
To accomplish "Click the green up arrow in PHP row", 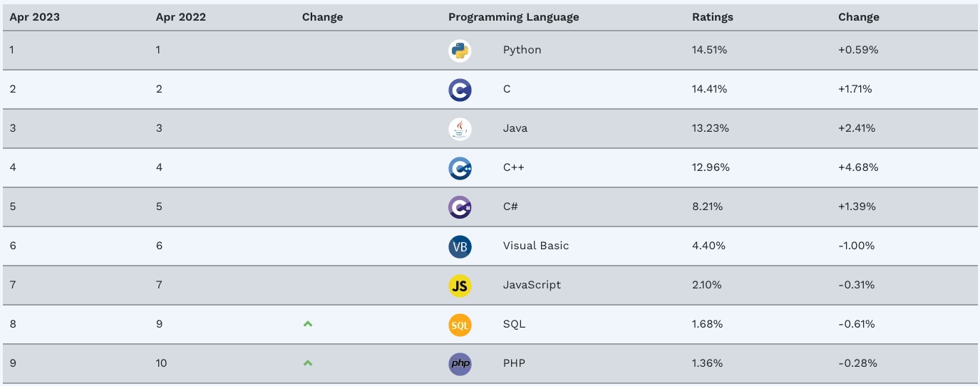I will pos(308,363).
